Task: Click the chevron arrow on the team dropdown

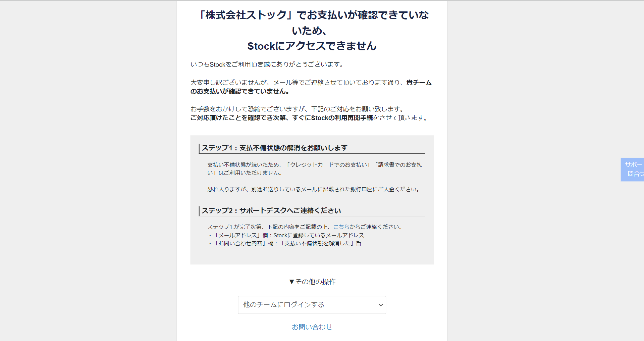Action: (380, 305)
